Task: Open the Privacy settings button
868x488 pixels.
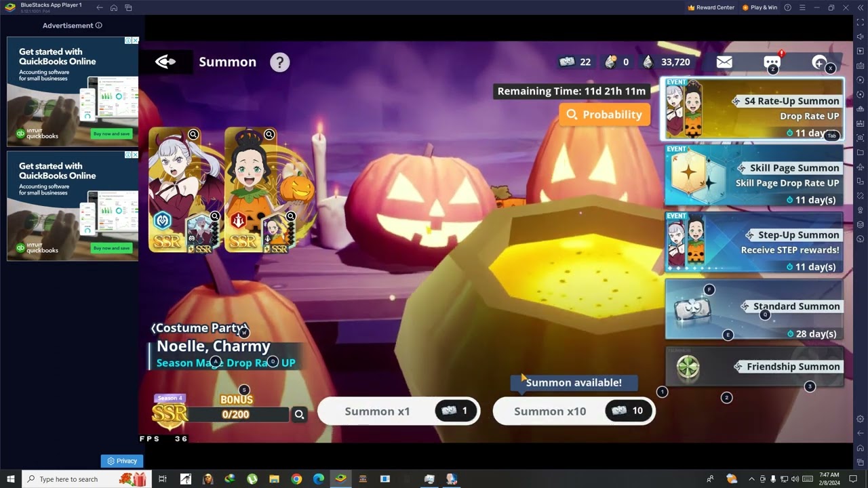Action: (122, 461)
